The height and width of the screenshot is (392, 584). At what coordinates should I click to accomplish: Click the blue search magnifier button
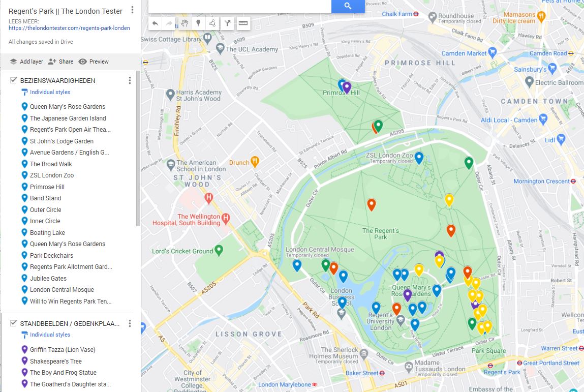(348, 6)
